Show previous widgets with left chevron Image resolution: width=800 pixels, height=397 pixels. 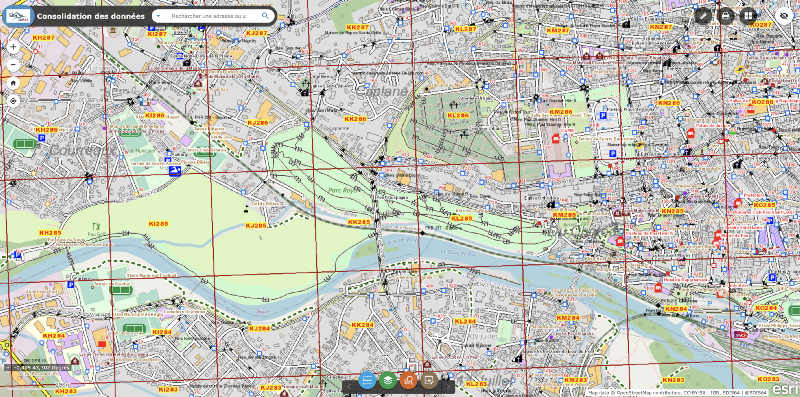pyautogui.click(x=349, y=386)
